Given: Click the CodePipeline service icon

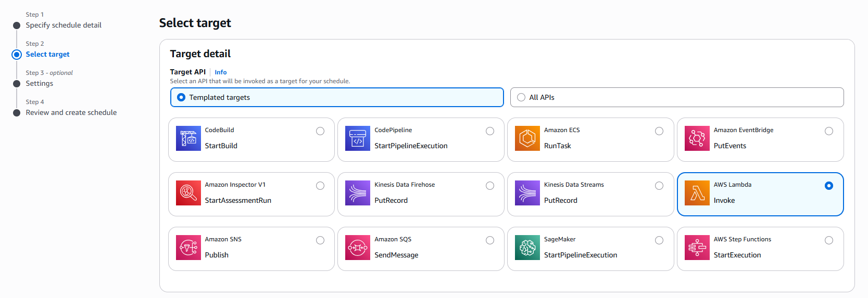Looking at the screenshot, I should 358,138.
